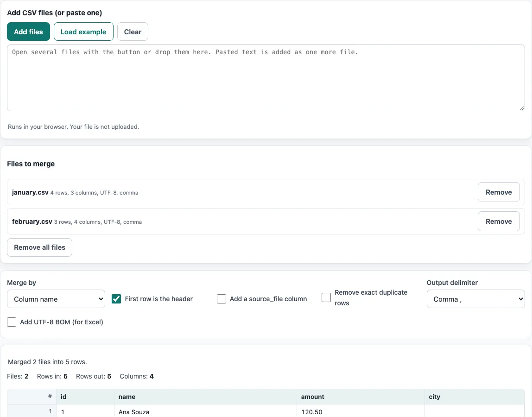The width and height of the screenshot is (532, 417).
Task: Click the 'Files to merge' heading
Action: [31, 164]
